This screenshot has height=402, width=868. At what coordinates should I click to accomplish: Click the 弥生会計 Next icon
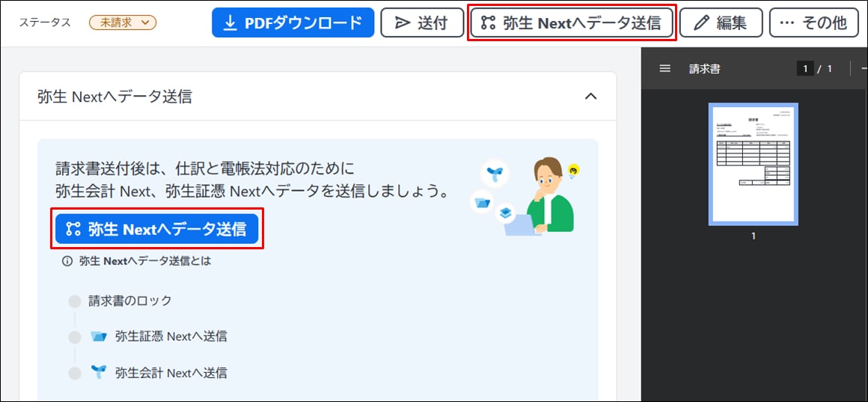pyautogui.click(x=99, y=372)
